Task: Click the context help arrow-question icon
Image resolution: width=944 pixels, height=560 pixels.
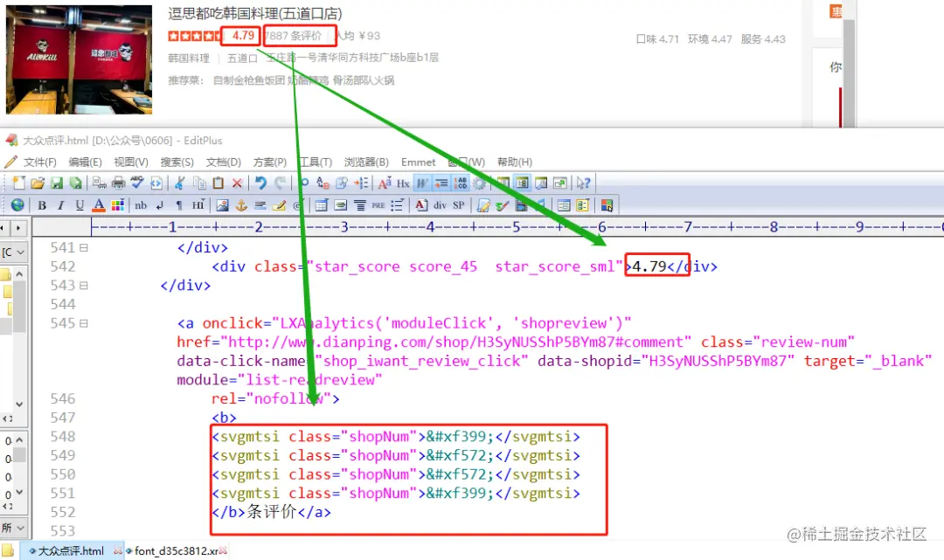Action: [583, 183]
